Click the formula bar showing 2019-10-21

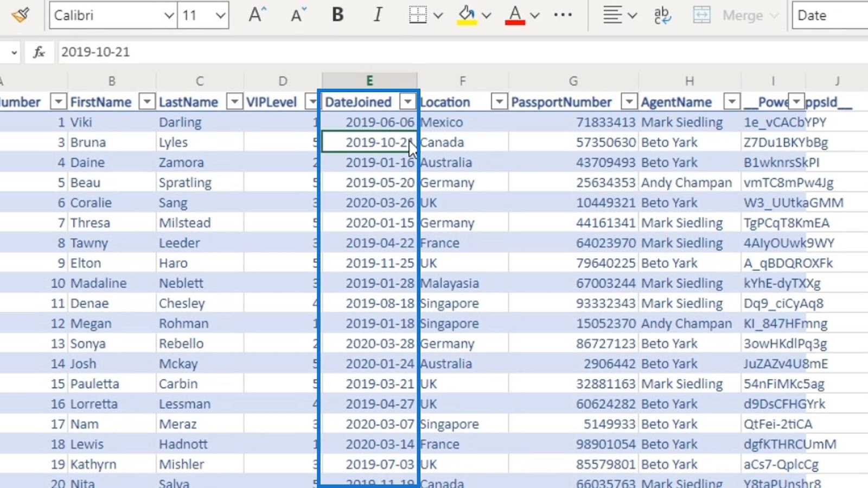(461, 52)
